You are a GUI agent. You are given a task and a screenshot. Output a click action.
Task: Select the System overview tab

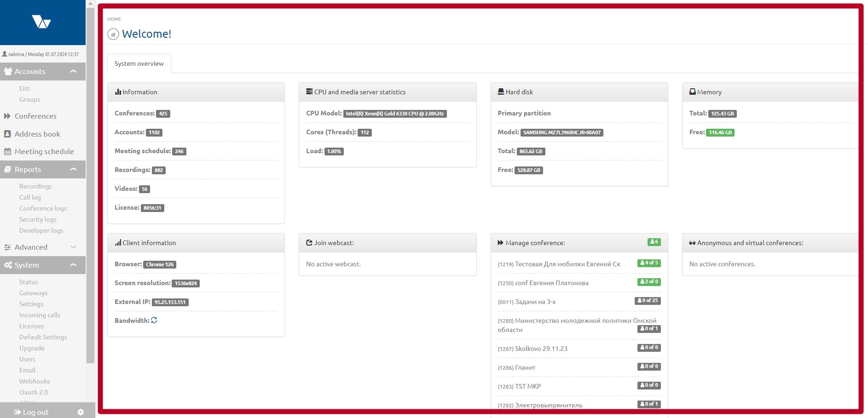(139, 63)
